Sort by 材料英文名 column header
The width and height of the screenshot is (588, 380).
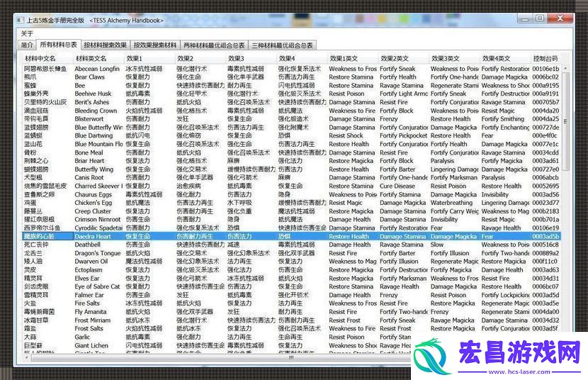[x=98, y=59]
